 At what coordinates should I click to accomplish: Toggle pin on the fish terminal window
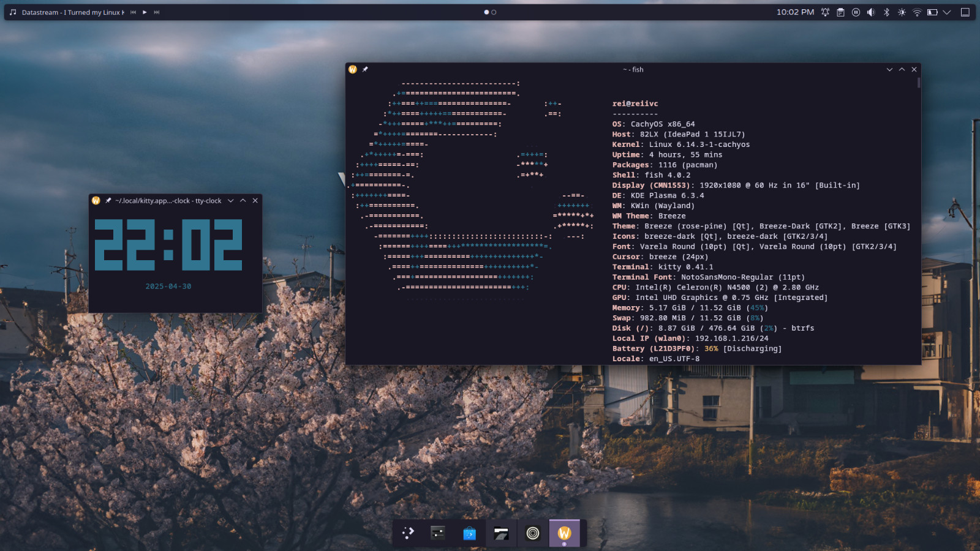click(x=365, y=69)
